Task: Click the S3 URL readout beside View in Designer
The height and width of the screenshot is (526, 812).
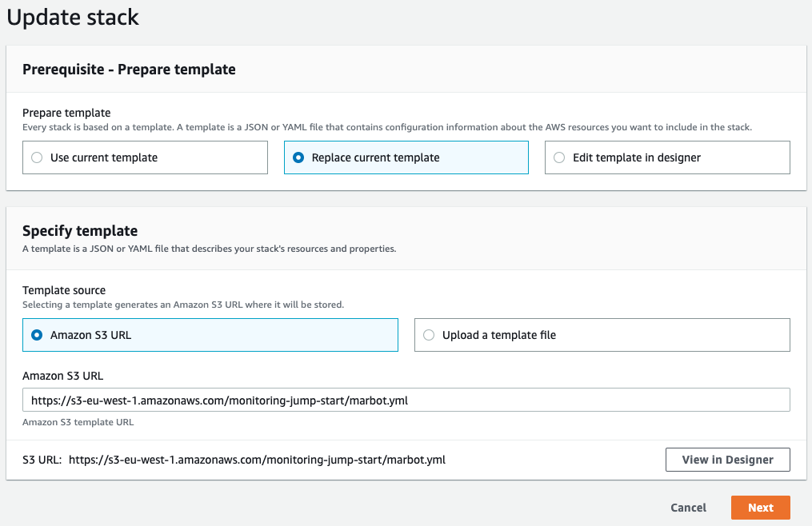Action: tap(257, 460)
